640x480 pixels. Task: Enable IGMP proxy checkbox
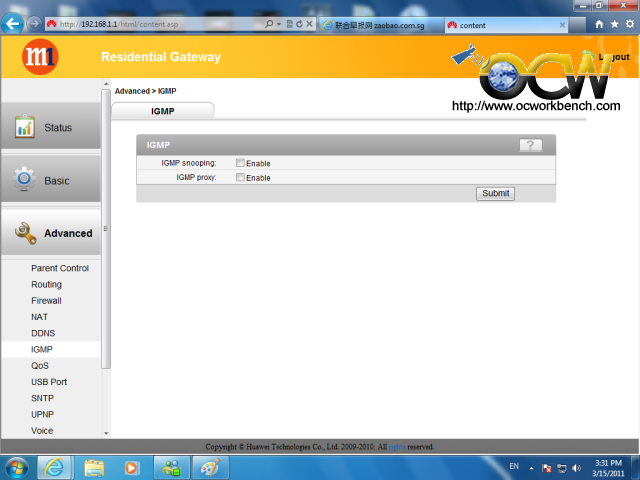click(240, 177)
